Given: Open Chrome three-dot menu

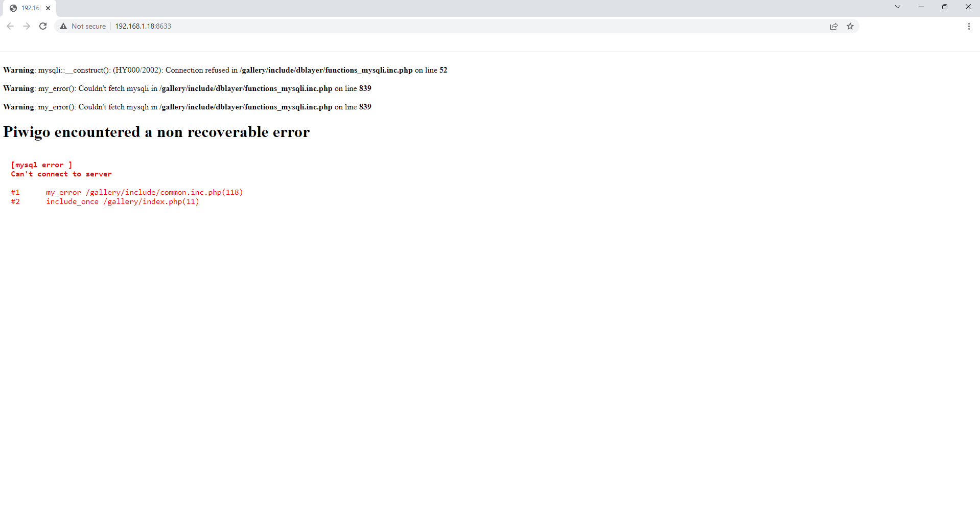Looking at the screenshot, I should point(969,26).
